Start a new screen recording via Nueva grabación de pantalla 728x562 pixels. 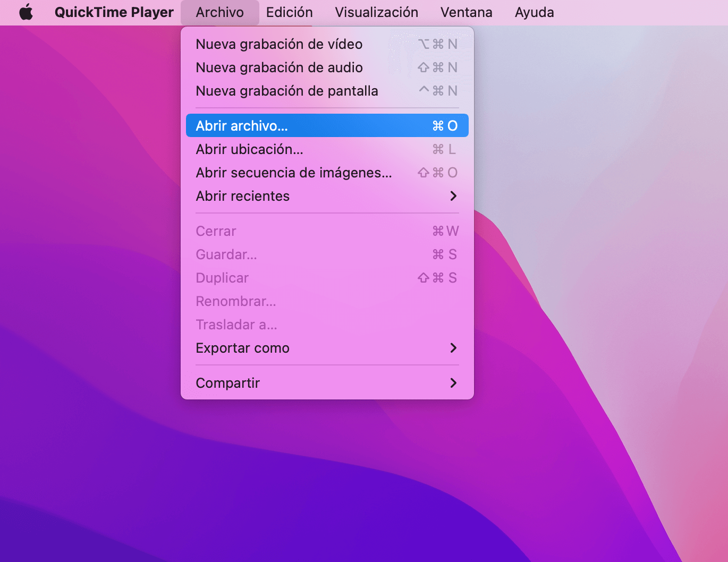point(287,90)
